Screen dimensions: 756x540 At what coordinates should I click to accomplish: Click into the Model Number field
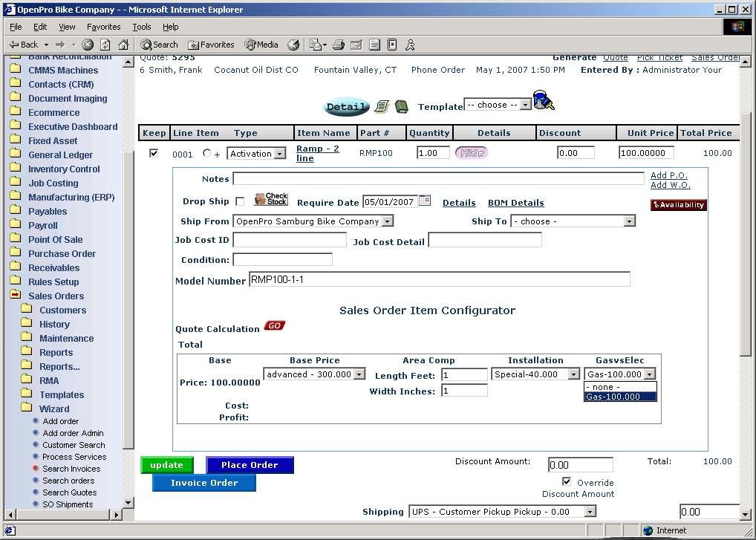439,279
